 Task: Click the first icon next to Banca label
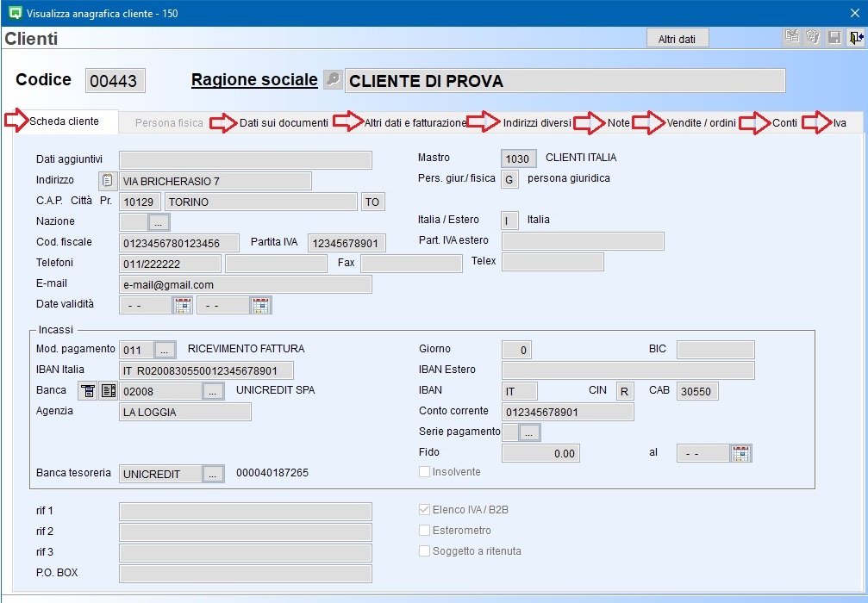tap(88, 391)
